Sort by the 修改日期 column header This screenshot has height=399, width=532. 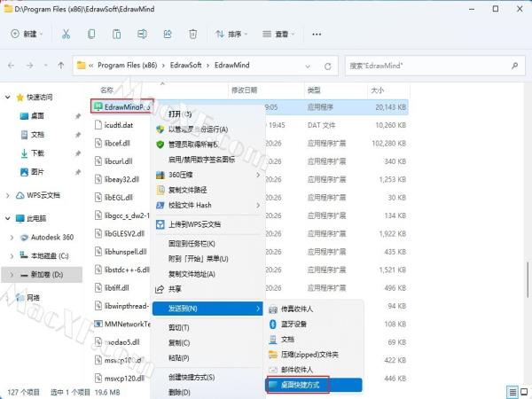click(x=244, y=90)
